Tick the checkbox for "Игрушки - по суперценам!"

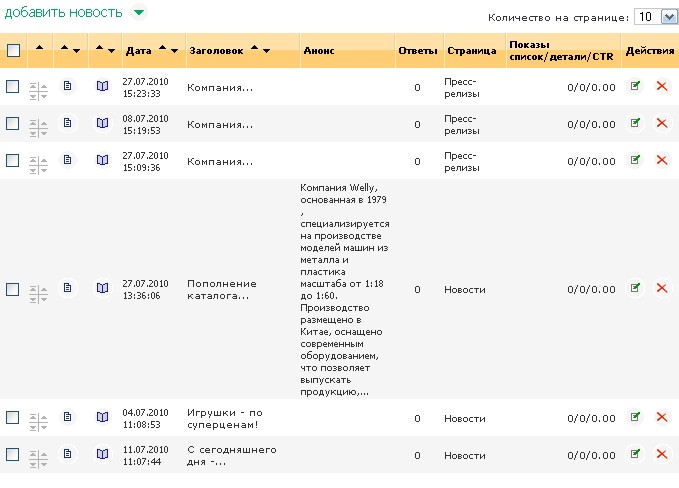point(13,417)
